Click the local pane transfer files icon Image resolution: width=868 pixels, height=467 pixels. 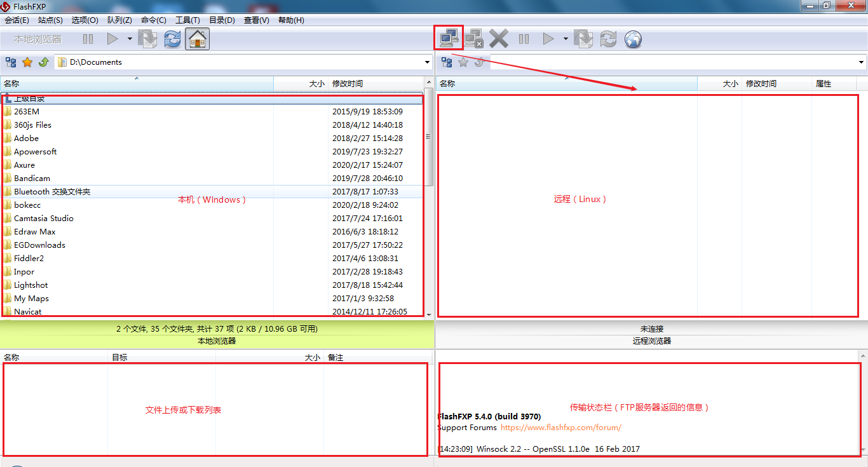tap(147, 39)
